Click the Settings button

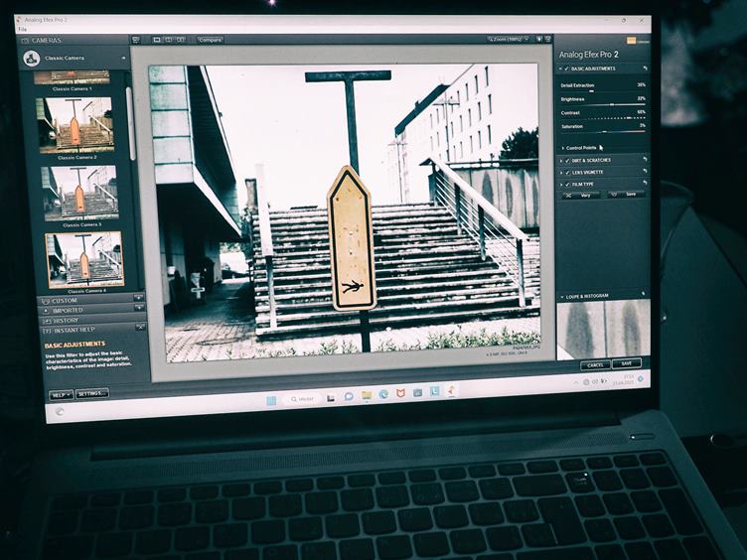click(91, 394)
